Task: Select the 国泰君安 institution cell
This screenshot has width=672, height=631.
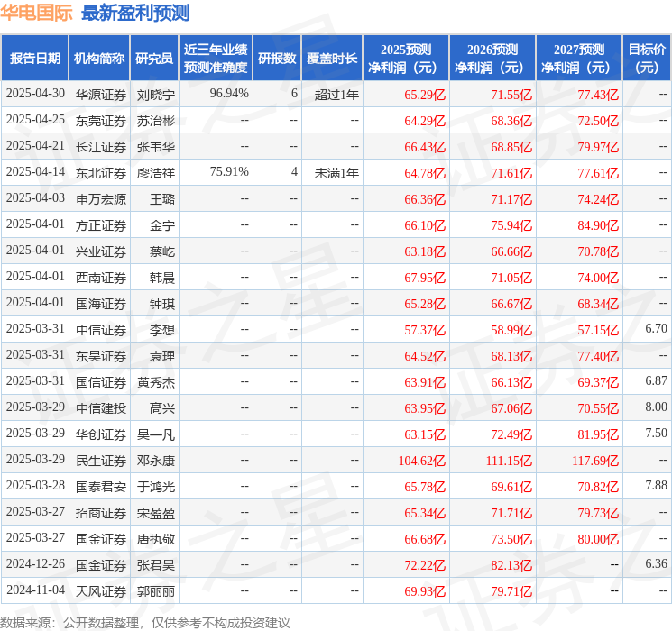Action: click(x=101, y=487)
